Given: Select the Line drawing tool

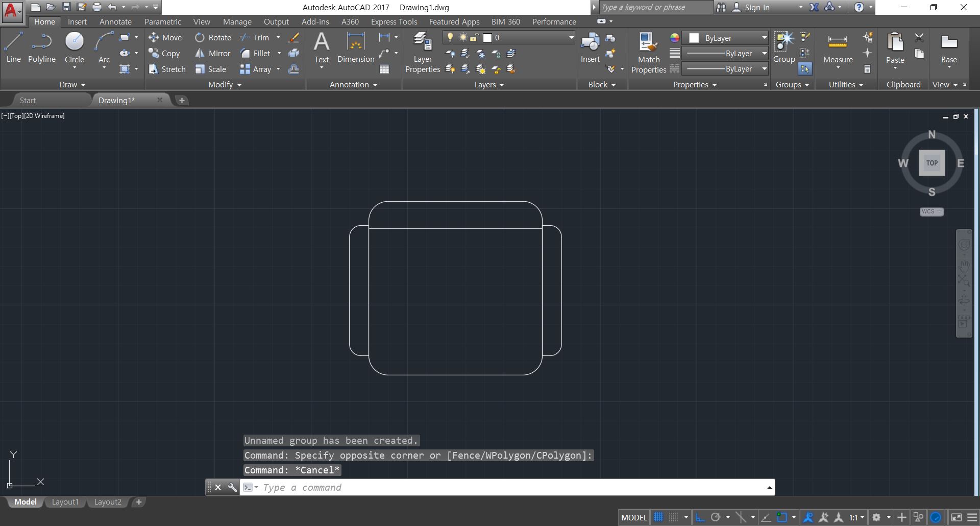Looking at the screenshot, I should tap(13, 47).
